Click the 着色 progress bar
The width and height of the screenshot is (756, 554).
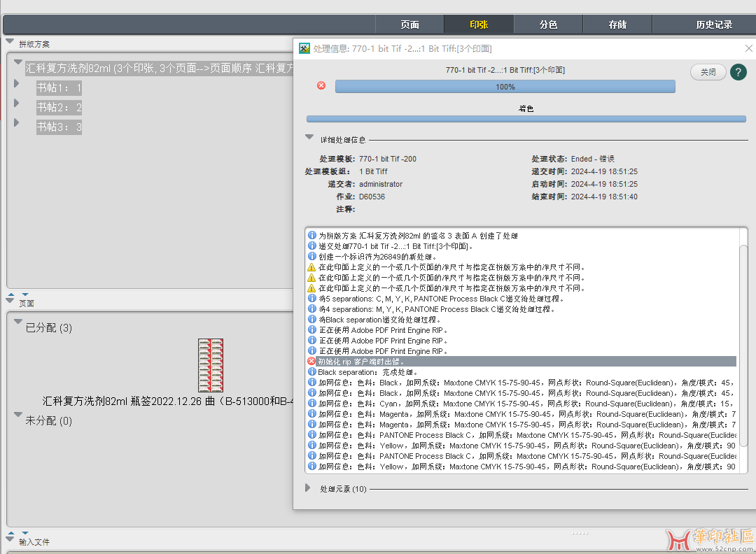point(526,119)
